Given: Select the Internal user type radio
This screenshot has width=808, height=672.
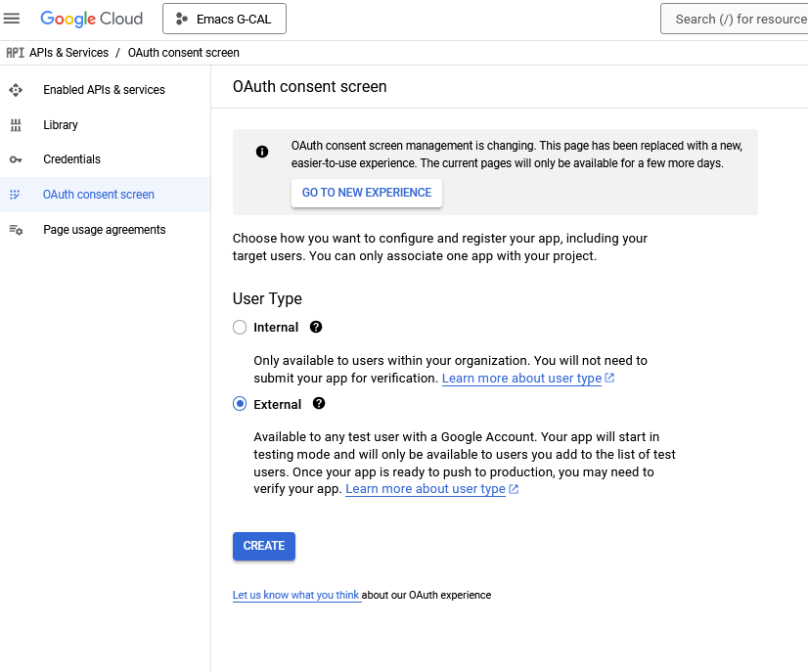Looking at the screenshot, I should [240, 328].
